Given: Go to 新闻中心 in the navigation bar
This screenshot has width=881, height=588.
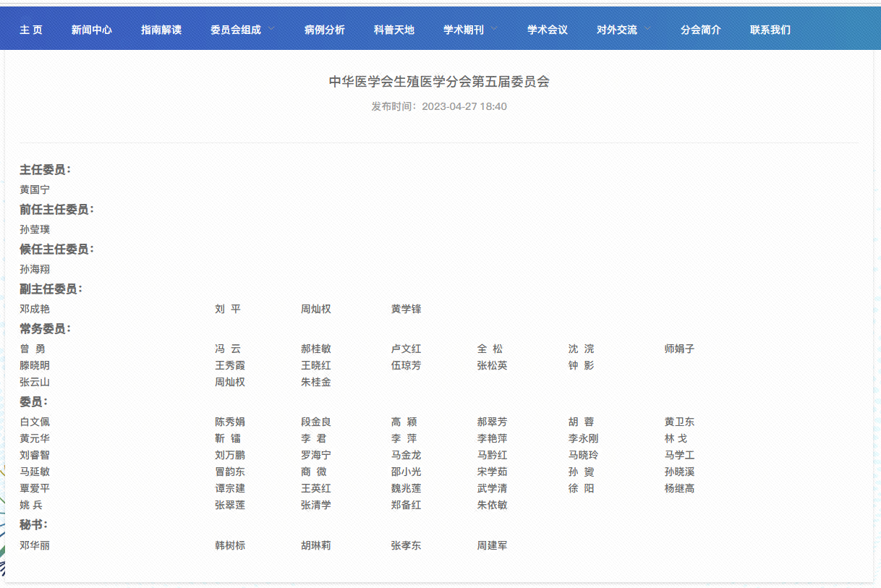Looking at the screenshot, I should (91, 30).
